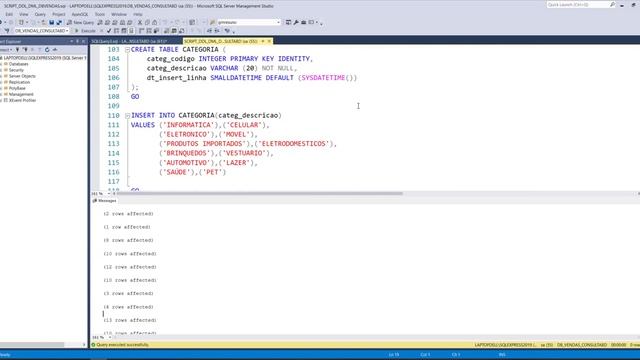Select the PolyBase node
Image resolution: width=640 pixels, height=360 pixels.
pos(17,88)
